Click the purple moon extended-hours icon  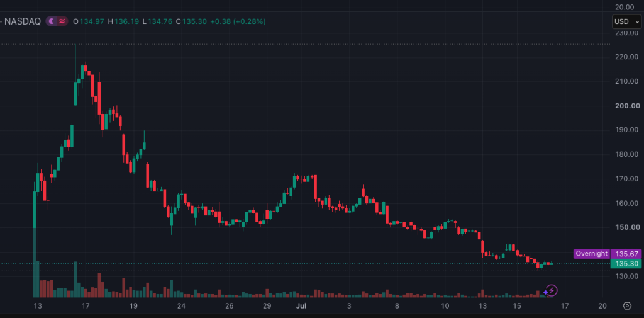click(x=52, y=21)
